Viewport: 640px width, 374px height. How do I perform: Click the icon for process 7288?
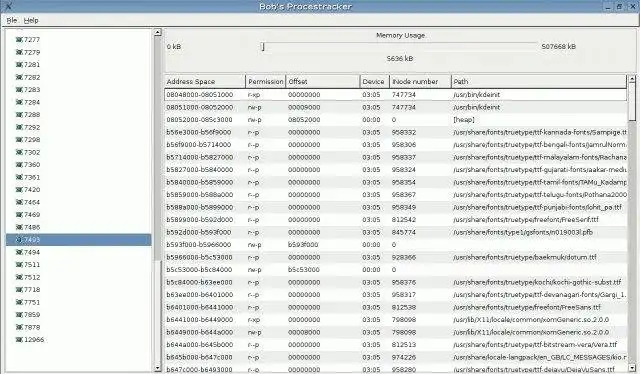(x=19, y=115)
